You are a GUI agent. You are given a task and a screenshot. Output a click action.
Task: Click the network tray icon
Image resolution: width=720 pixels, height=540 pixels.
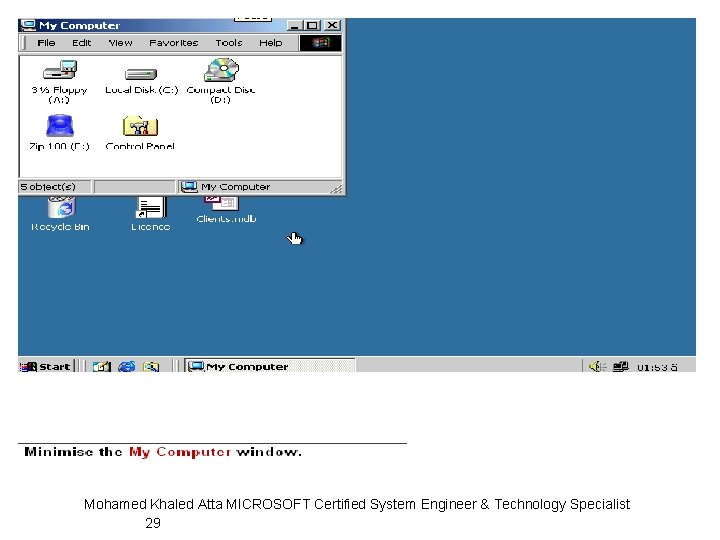(620, 366)
